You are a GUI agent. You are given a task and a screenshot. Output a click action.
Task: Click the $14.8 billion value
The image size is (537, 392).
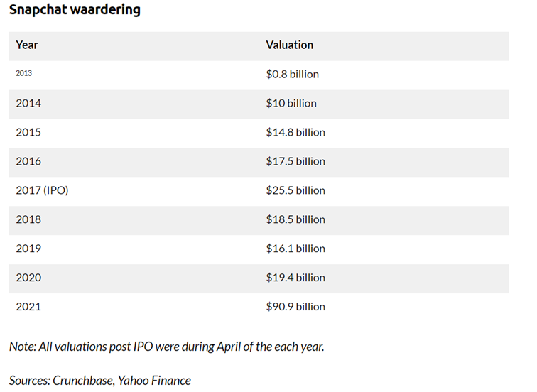[295, 132]
